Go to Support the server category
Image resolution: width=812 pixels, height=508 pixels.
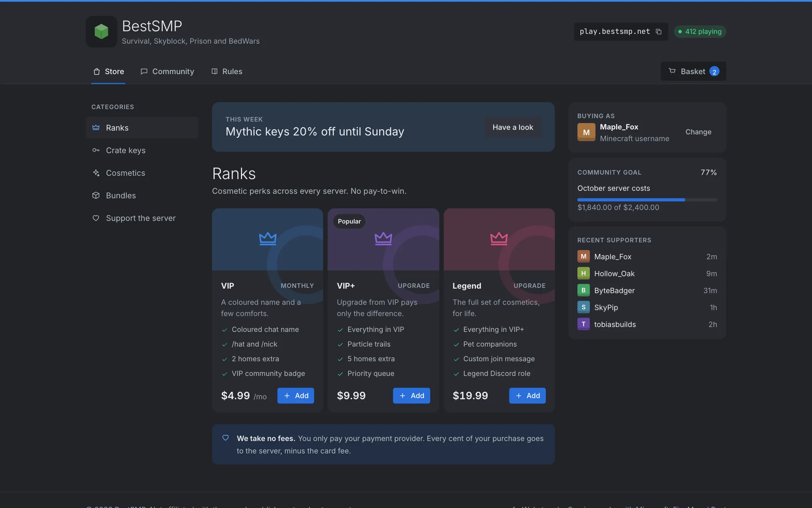click(x=142, y=218)
